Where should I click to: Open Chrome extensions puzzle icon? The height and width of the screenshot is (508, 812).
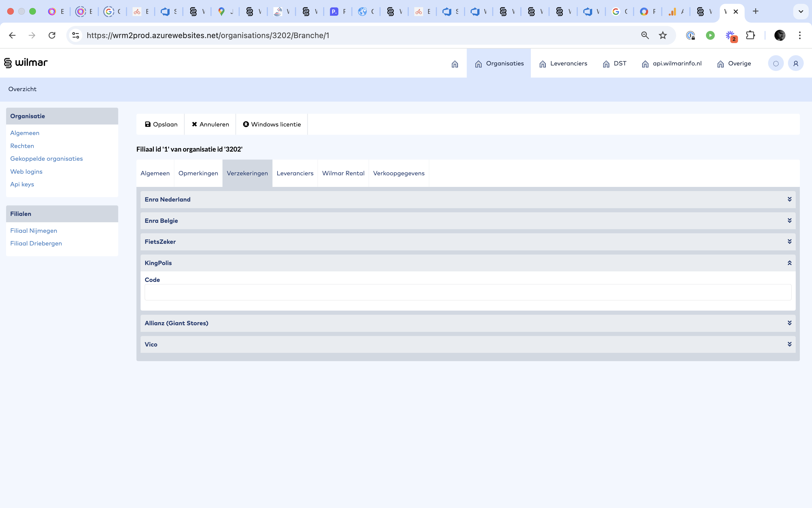pos(750,35)
